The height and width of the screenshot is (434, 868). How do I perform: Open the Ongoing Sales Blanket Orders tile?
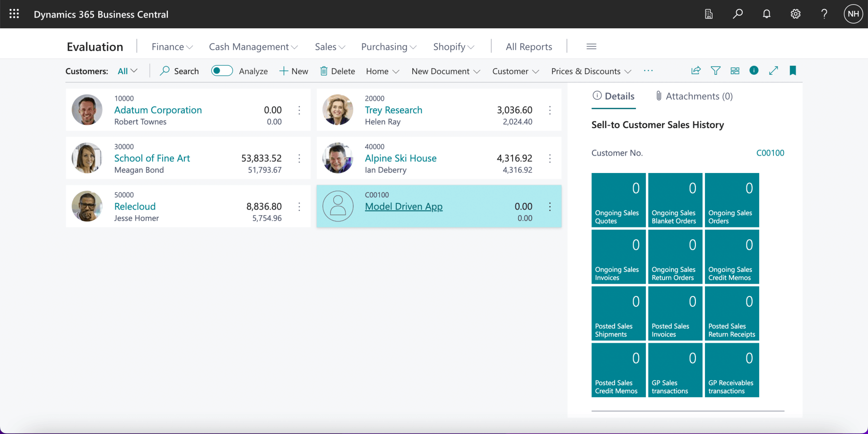click(675, 200)
